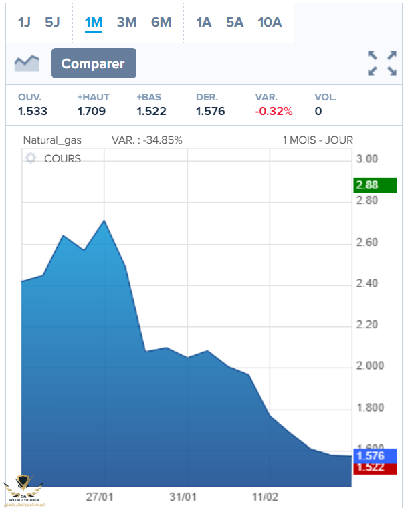Select the 10A period
420x508 pixels.
click(270, 22)
